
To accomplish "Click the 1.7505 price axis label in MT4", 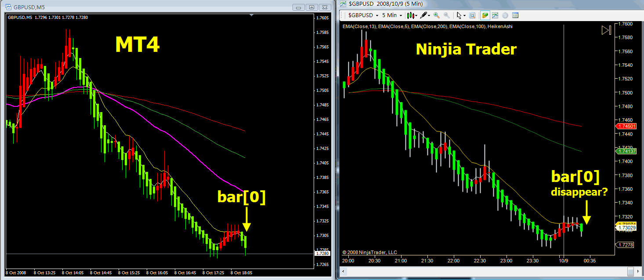I will (x=322, y=91).
